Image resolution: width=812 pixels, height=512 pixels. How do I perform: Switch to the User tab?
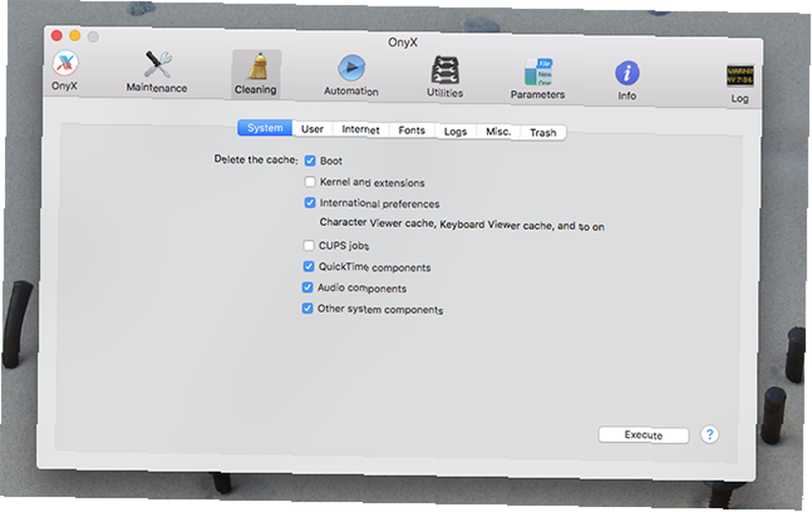pos(313,129)
